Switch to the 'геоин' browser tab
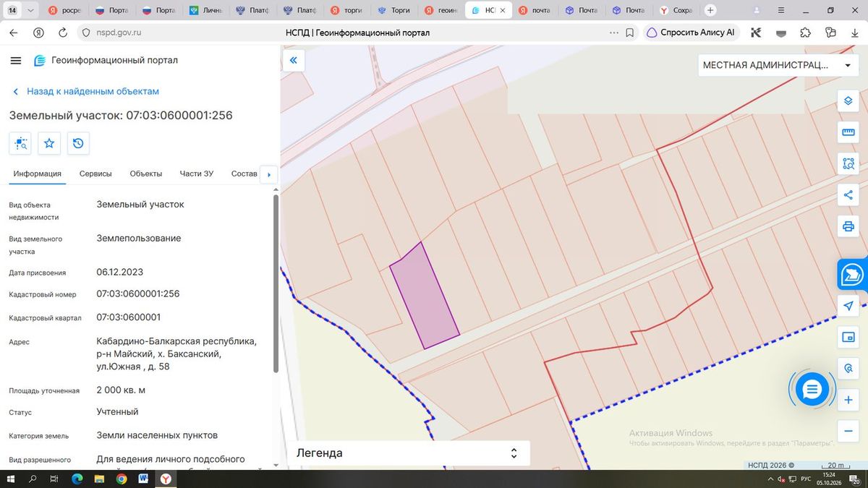Viewport: 868px width, 488px height. point(441,10)
